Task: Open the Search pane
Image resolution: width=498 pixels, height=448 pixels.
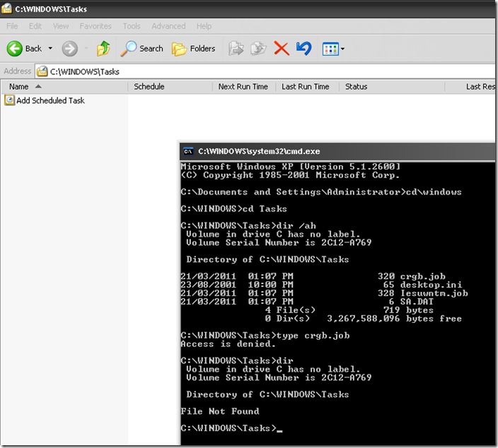Action: (x=142, y=49)
